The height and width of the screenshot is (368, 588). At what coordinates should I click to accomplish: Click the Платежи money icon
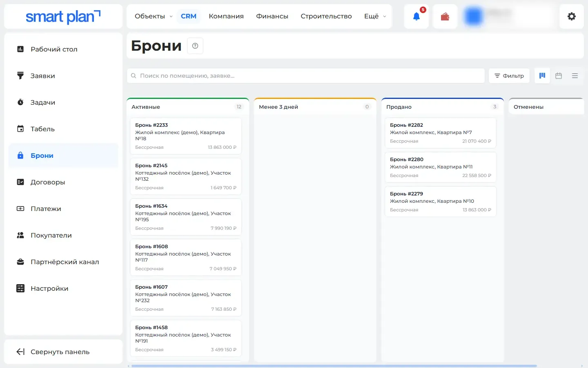(20, 209)
